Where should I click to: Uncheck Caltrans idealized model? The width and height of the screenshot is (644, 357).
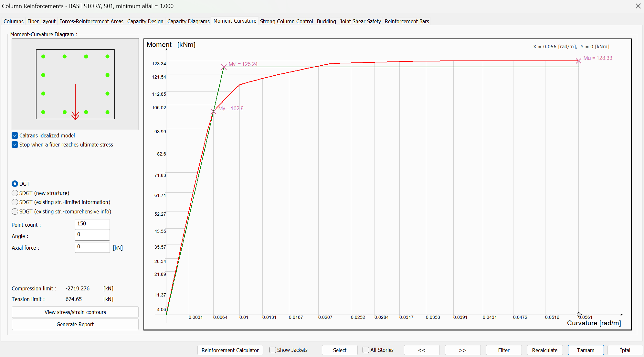[15, 135]
